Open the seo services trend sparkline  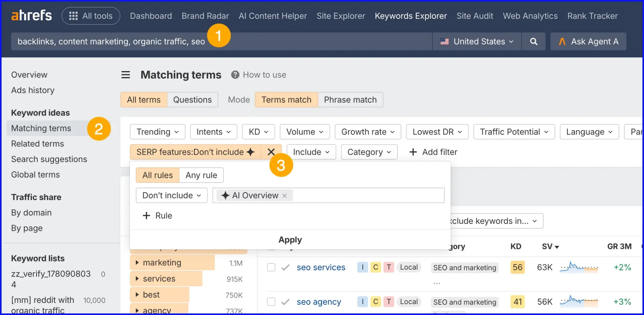(x=579, y=267)
